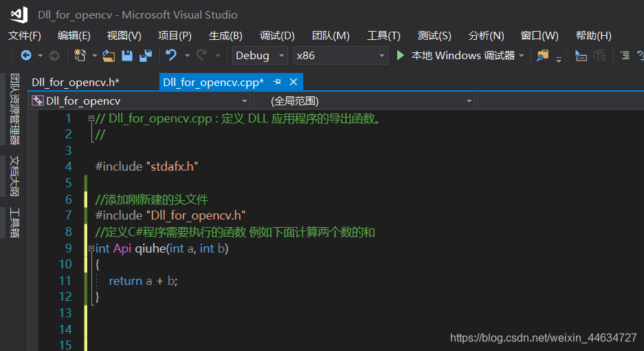
Task: Click the Api macro on line 9
Action: (122, 248)
